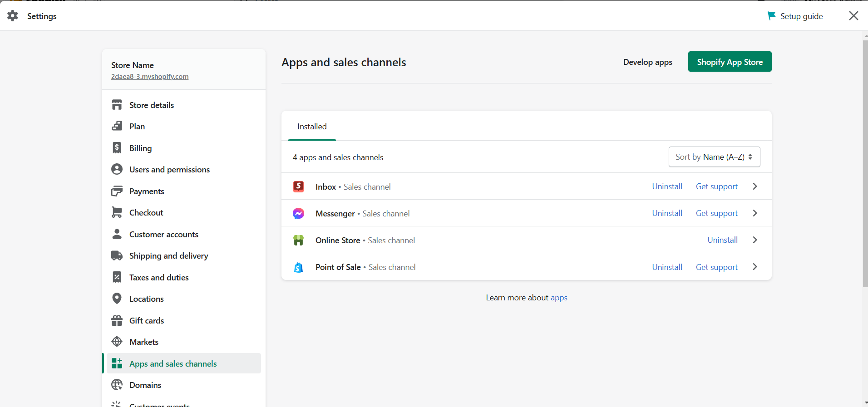
Task: Go to Plan settings
Action: click(x=184, y=126)
